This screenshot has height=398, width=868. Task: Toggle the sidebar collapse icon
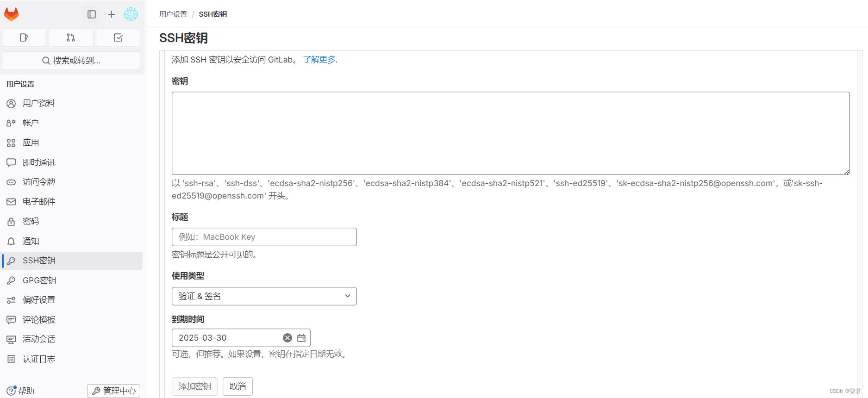pyautogui.click(x=92, y=14)
